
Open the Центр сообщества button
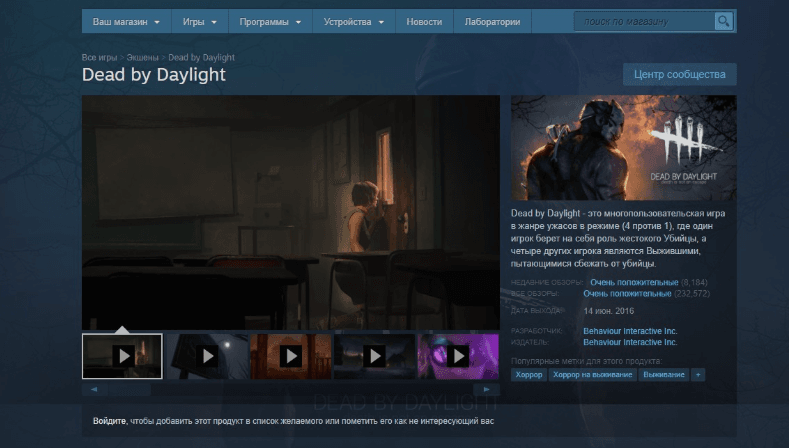[679, 74]
